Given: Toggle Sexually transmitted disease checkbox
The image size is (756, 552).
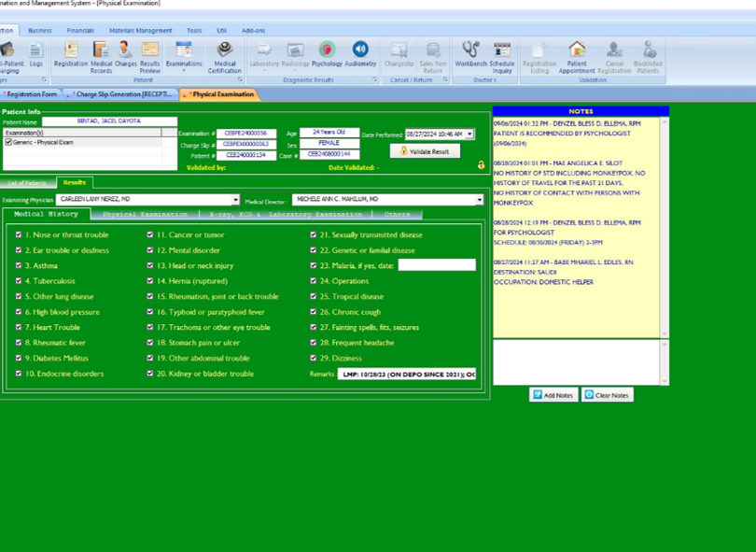Looking at the screenshot, I should coord(314,234).
